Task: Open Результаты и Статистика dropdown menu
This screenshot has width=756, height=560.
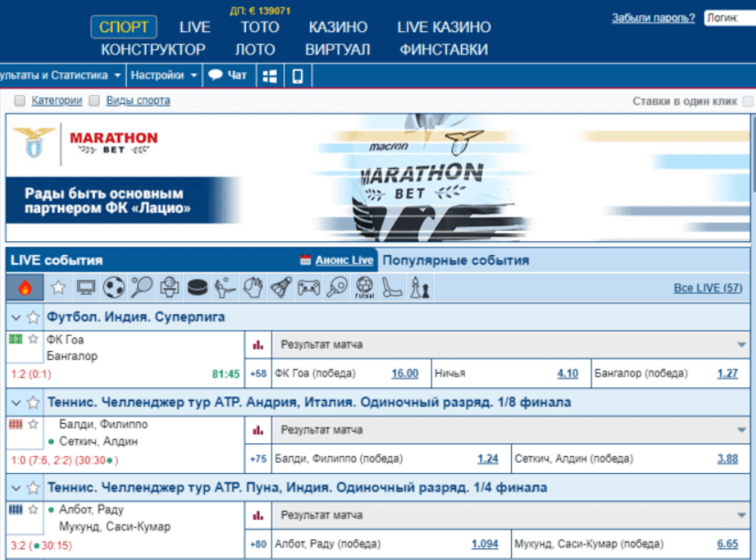Action: pos(60,75)
